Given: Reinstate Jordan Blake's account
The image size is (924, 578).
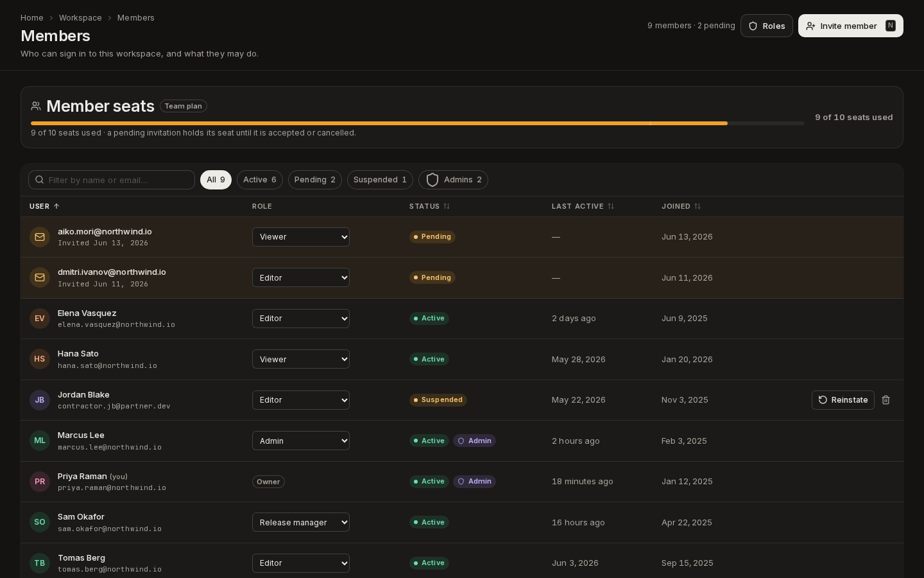Looking at the screenshot, I should [843, 400].
